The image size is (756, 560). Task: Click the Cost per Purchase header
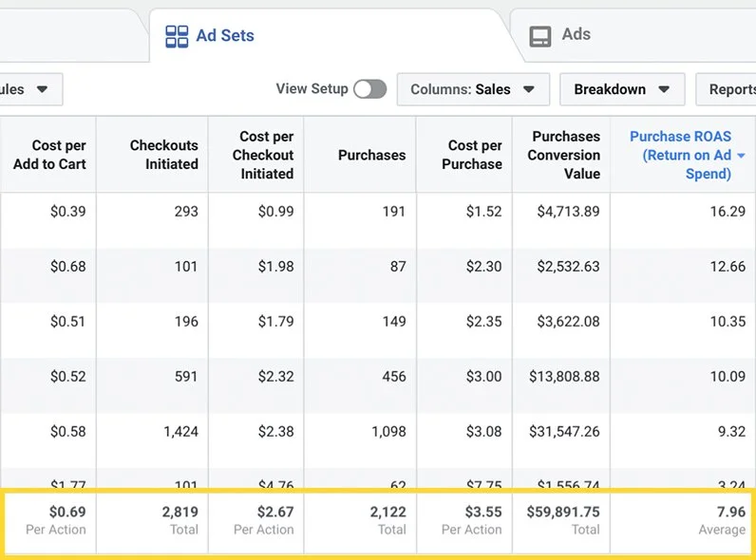coord(475,155)
